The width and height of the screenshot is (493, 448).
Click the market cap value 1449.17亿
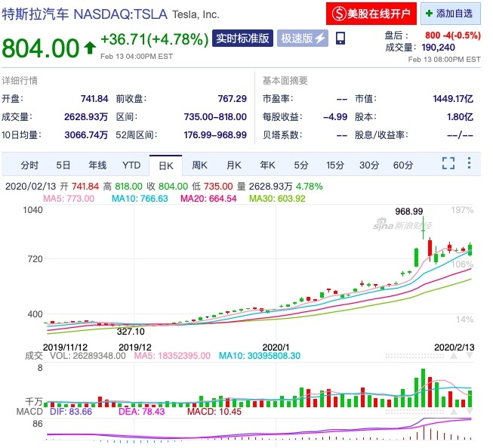pos(453,99)
